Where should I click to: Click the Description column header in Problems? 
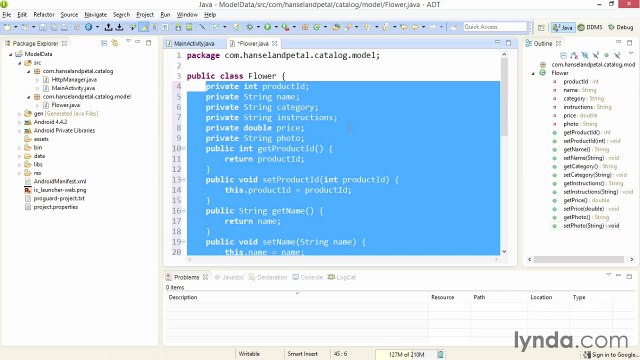point(297,298)
